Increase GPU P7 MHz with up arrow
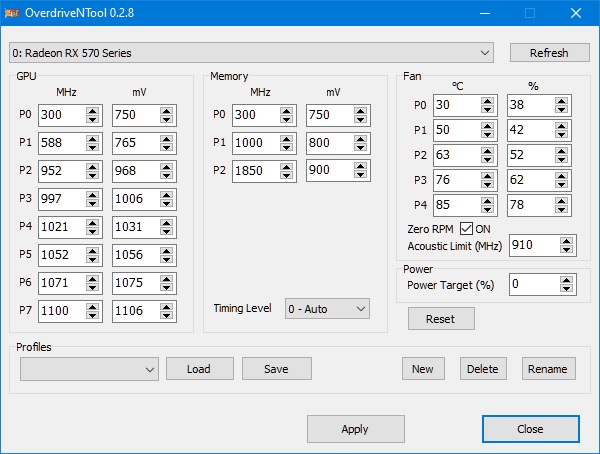Image resolution: width=600 pixels, height=454 pixels. pyautogui.click(x=92, y=306)
